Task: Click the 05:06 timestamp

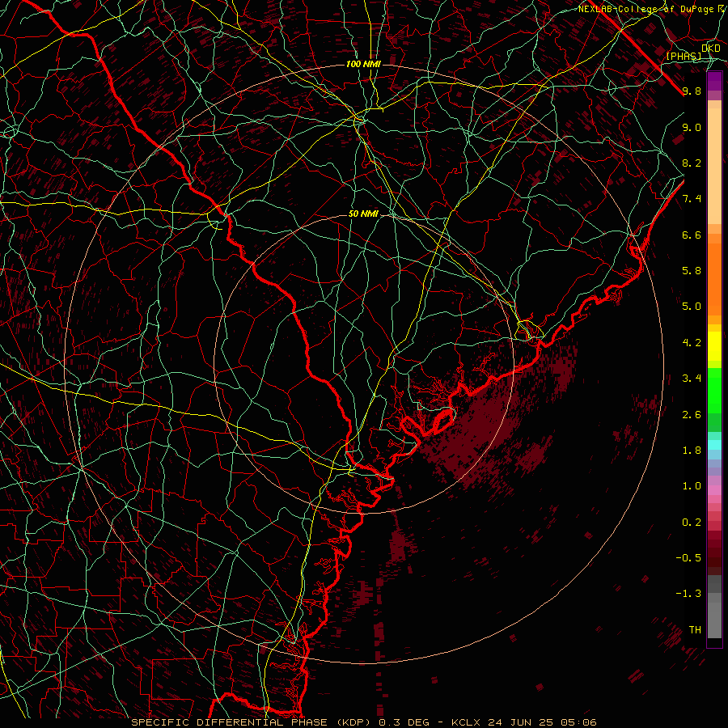Action: tap(580, 722)
